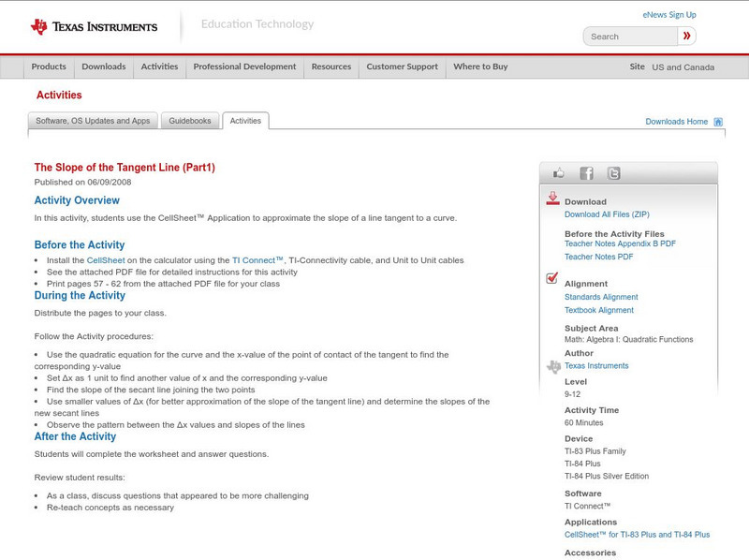Click the Activity Overview heading
749x560 pixels.
coord(77,200)
